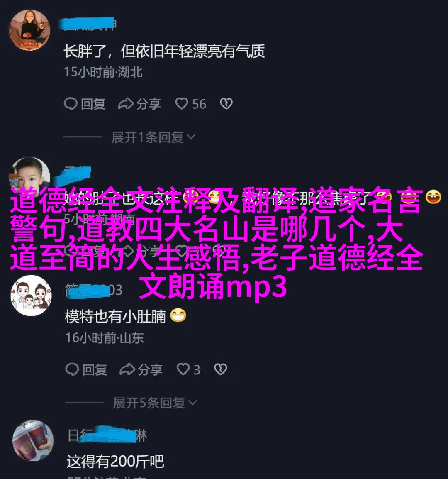This screenshot has width=448, height=479.
Task: Open avatar of 长胖了 commenter
Action: click(x=29, y=30)
